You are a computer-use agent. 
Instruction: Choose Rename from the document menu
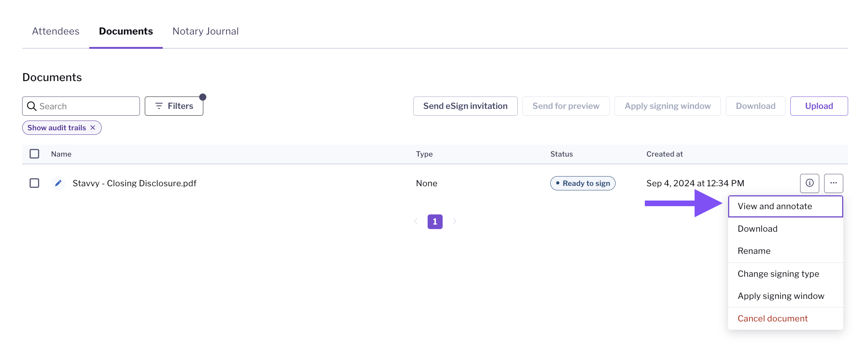coord(785,251)
